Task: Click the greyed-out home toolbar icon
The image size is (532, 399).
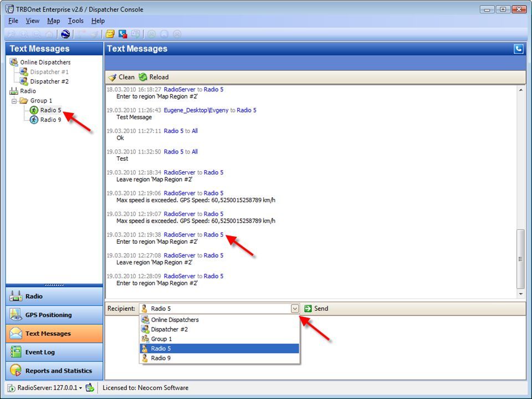Action: (49, 34)
